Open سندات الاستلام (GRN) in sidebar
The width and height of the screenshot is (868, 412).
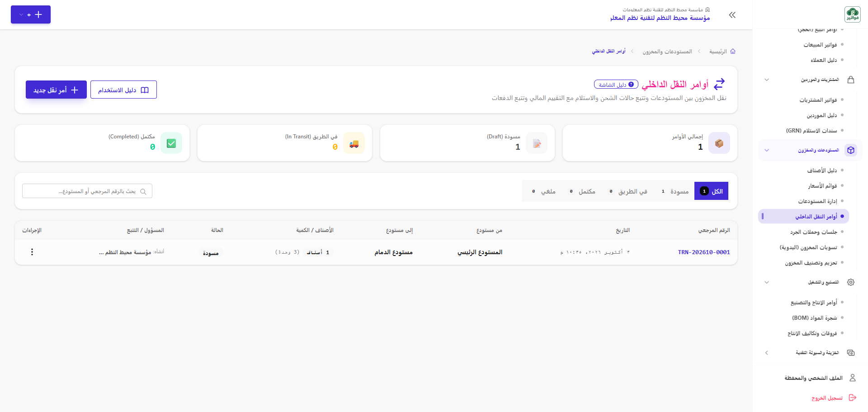point(811,131)
